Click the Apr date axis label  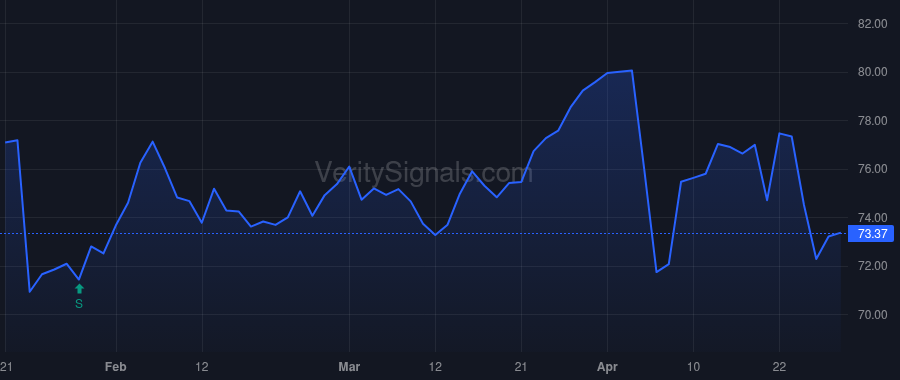point(607,367)
